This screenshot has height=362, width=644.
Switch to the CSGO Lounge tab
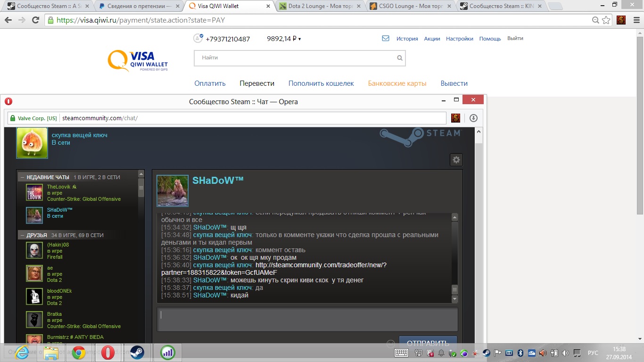click(409, 6)
